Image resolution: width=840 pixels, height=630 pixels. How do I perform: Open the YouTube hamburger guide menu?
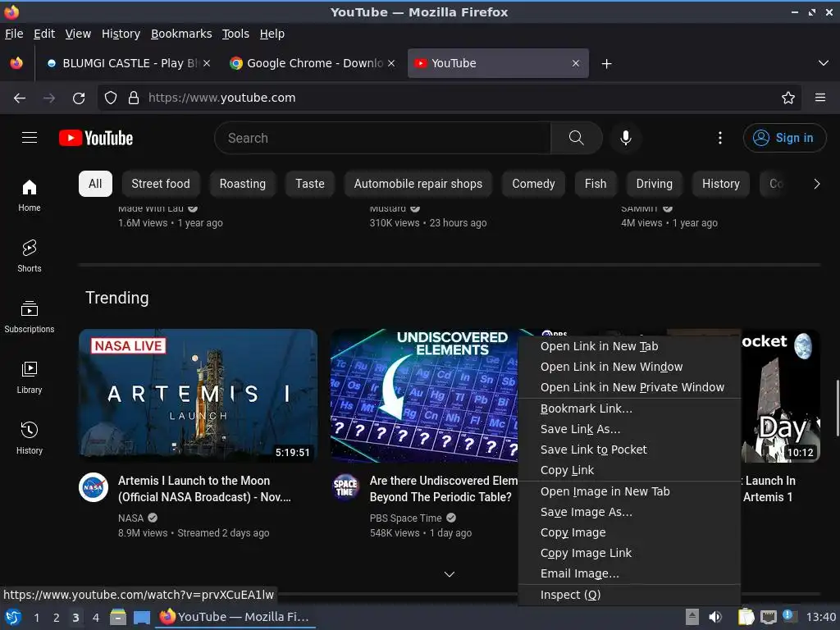(30, 138)
